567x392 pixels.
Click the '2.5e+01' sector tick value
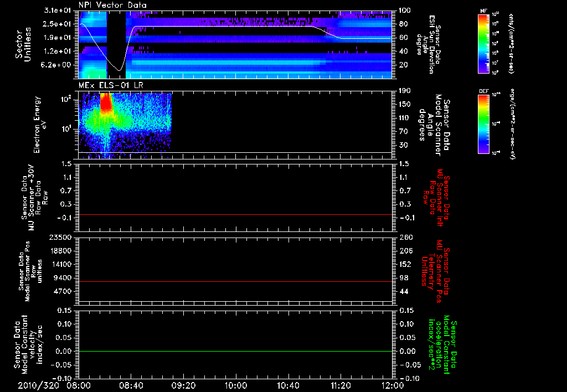tap(57, 24)
